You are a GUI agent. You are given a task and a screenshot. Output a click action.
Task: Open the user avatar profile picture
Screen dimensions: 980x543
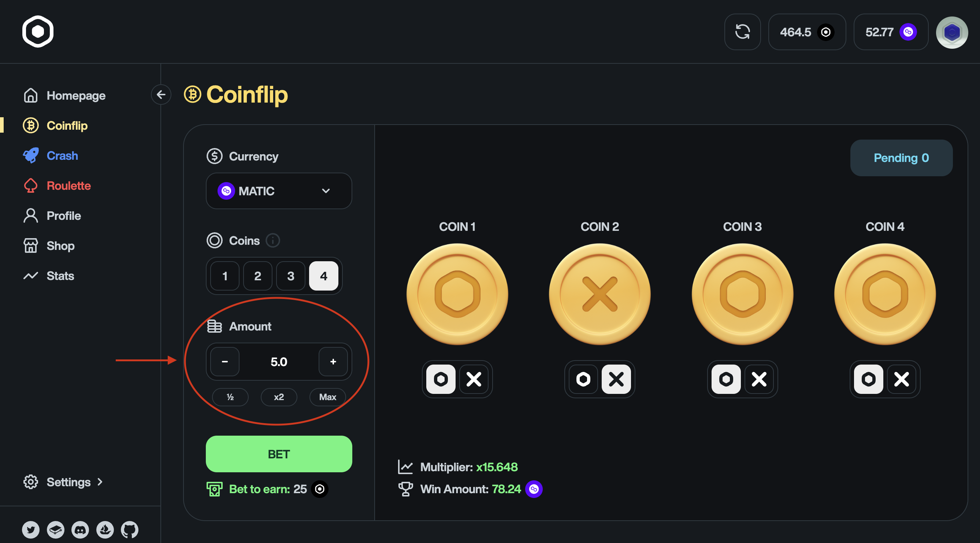[x=951, y=32]
